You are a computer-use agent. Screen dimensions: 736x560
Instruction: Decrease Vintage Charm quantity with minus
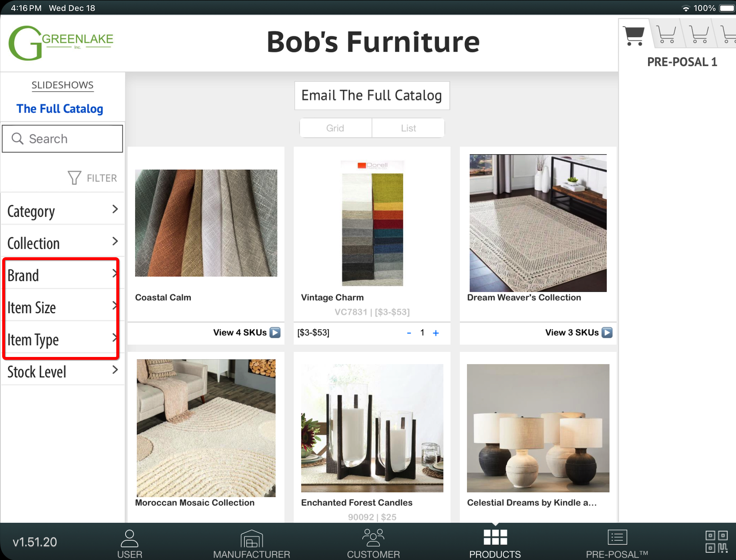pos(409,333)
